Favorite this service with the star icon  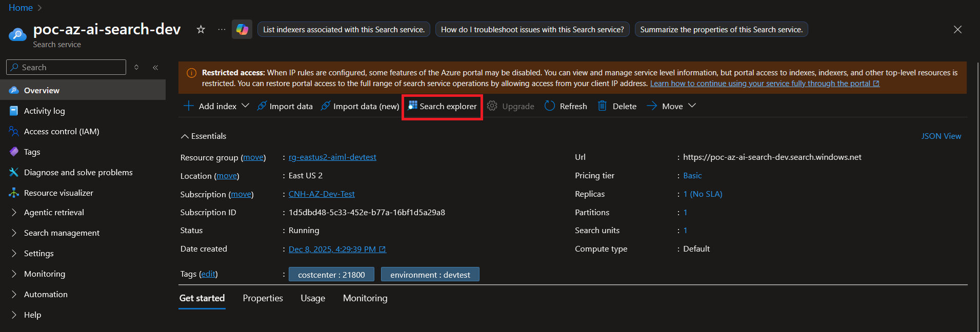tap(201, 30)
